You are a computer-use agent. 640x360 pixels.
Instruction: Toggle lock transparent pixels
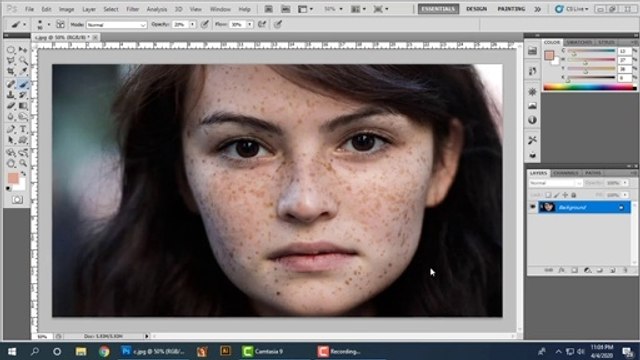click(x=548, y=195)
